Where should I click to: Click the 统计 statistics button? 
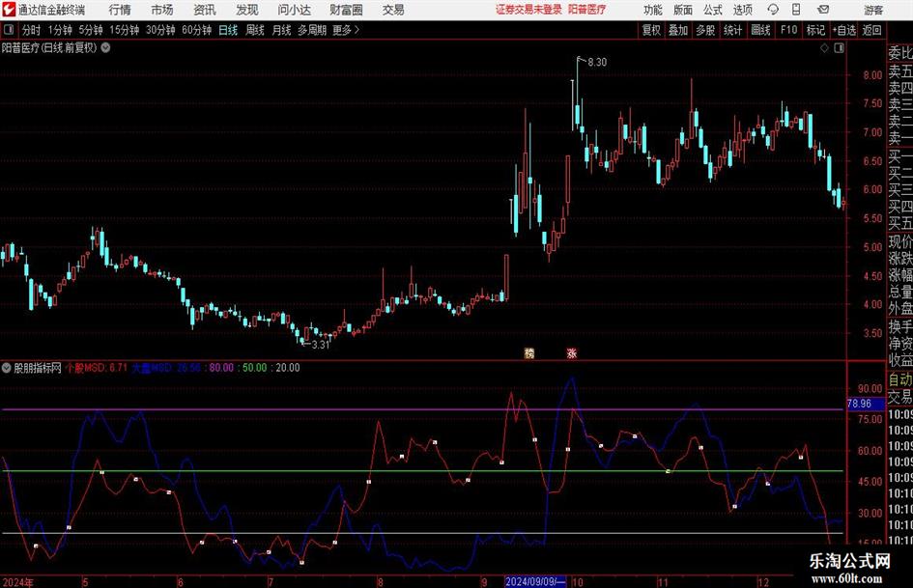point(732,30)
